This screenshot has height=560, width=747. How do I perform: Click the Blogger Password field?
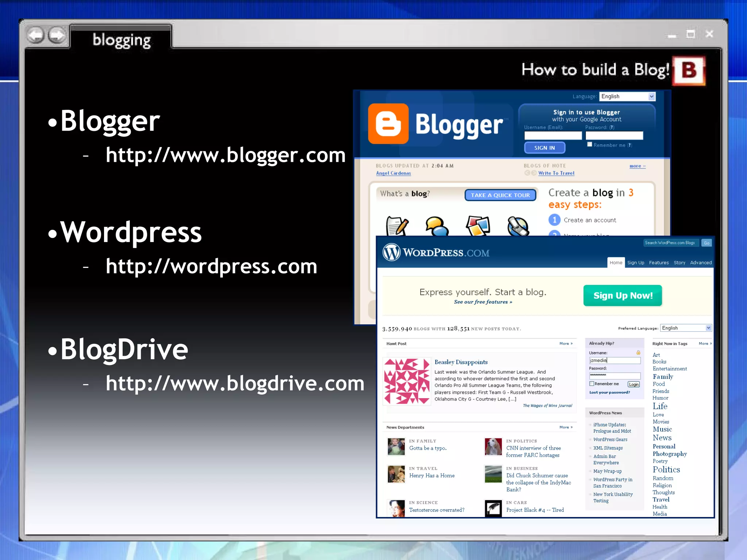point(614,136)
